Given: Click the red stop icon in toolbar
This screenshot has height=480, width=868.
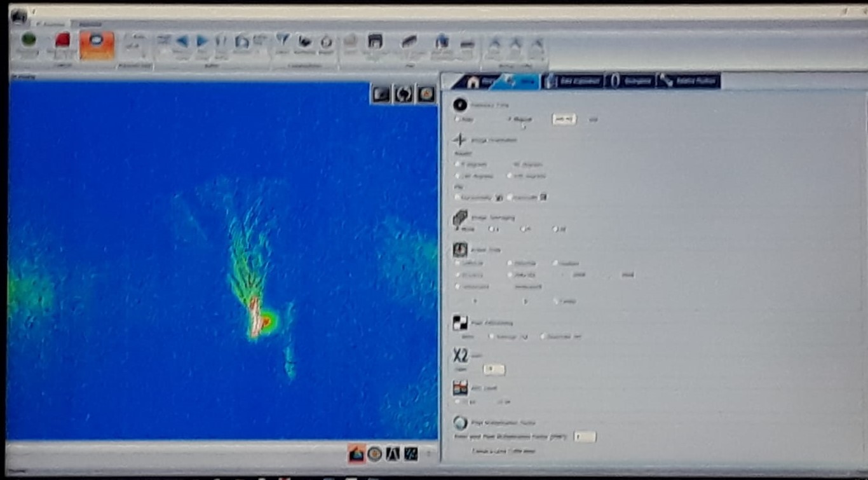Looking at the screenshot, I should (x=62, y=41).
